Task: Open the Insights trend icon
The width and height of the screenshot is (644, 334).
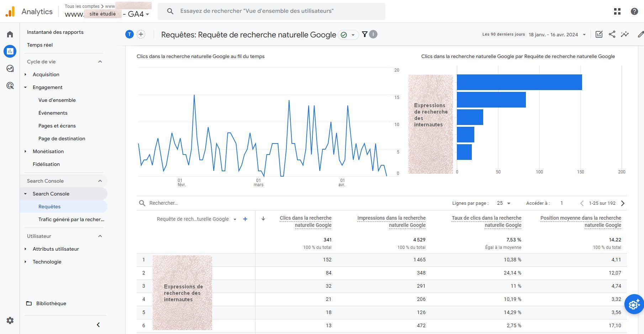Action: click(x=625, y=34)
